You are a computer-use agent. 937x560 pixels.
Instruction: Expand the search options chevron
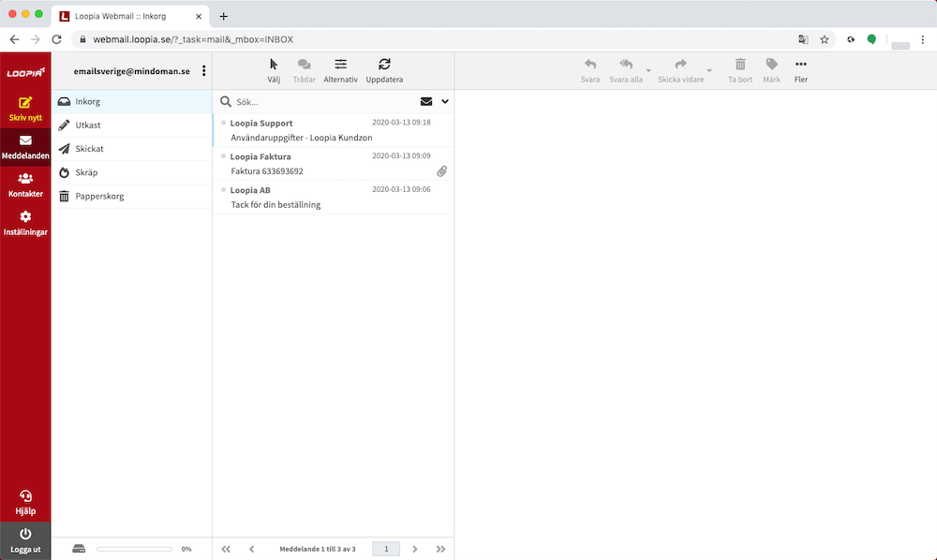tap(445, 101)
